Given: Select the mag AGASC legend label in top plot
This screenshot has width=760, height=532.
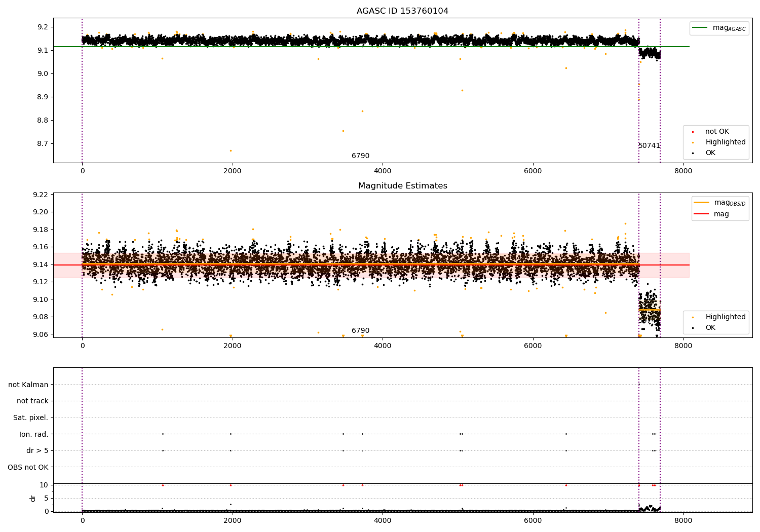Looking at the screenshot, I should (729, 28).
